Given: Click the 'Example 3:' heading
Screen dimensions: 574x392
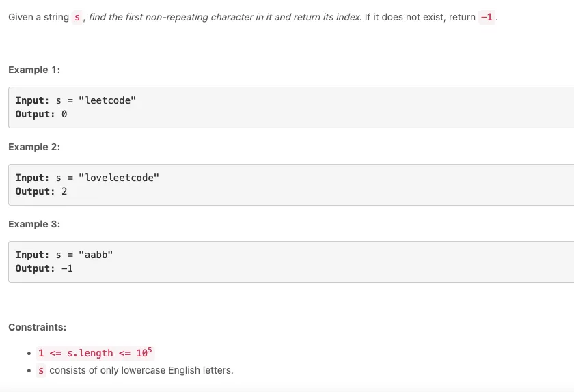Looking at the screenshot, I should click(x=34, y=224).
